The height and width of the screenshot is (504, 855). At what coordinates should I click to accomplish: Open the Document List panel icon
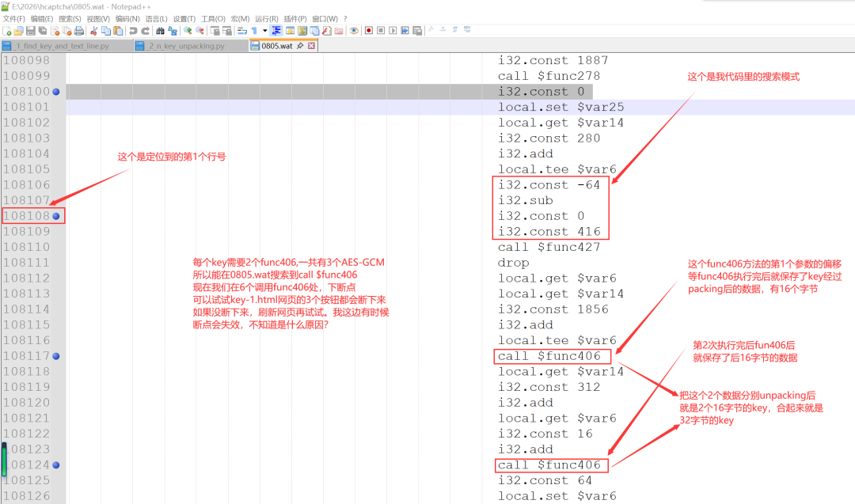314,31
